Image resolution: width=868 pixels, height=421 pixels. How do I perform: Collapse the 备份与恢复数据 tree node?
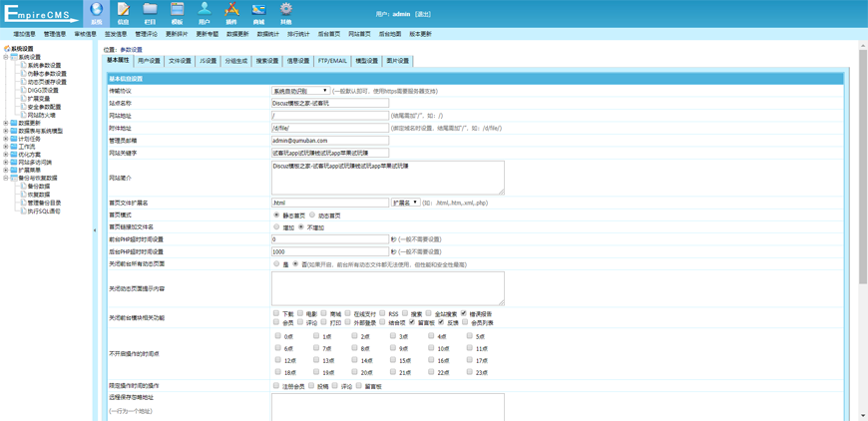pyautogui.click(x=6, y=179)
